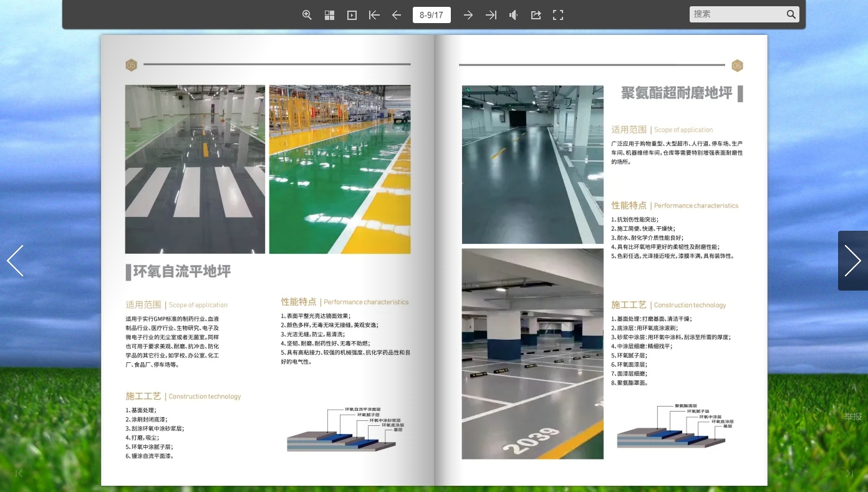
Task: Open the share options icon
Action: pyautogui.click(x=536, y=15)
